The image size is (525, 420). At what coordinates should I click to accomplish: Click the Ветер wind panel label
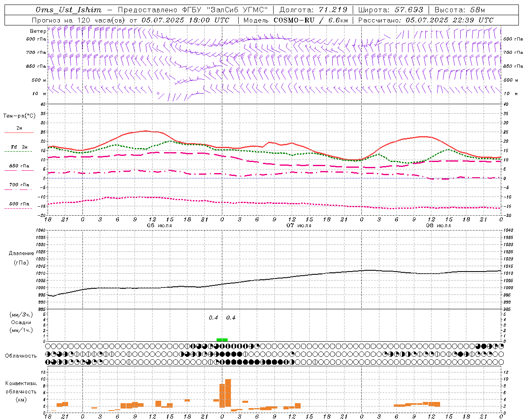click(38, 31)
